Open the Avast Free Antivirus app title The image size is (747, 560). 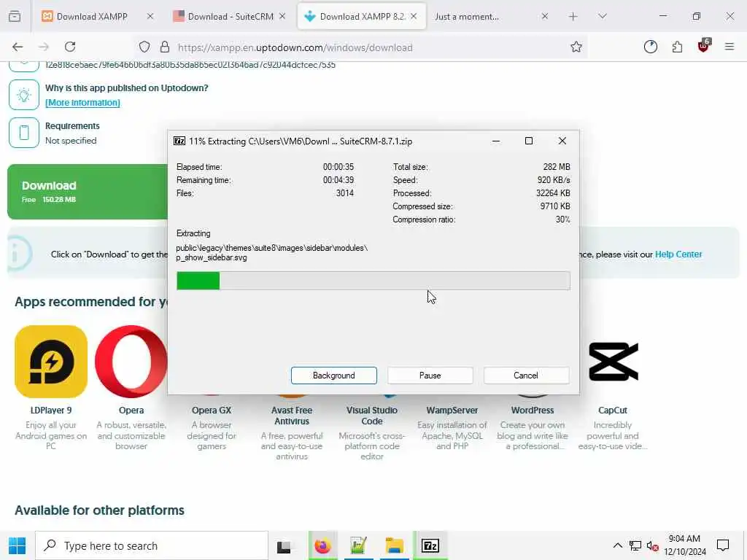(292, 416)
